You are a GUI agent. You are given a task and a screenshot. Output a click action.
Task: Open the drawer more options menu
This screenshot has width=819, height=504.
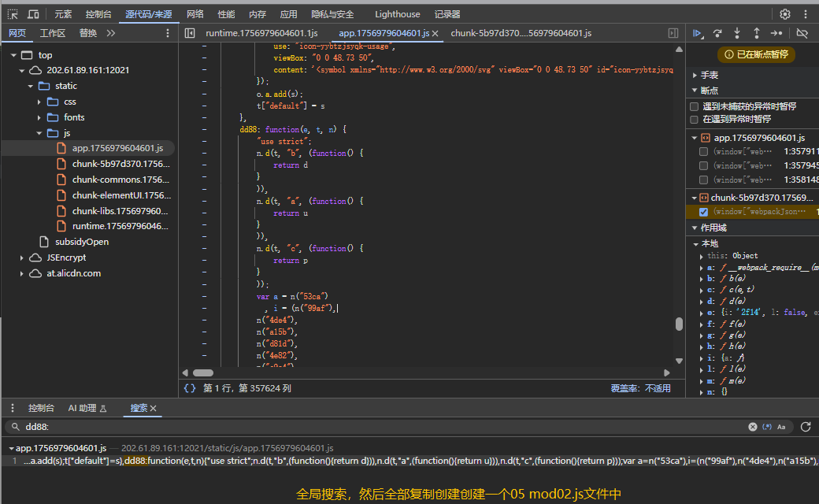pos(13,408)
